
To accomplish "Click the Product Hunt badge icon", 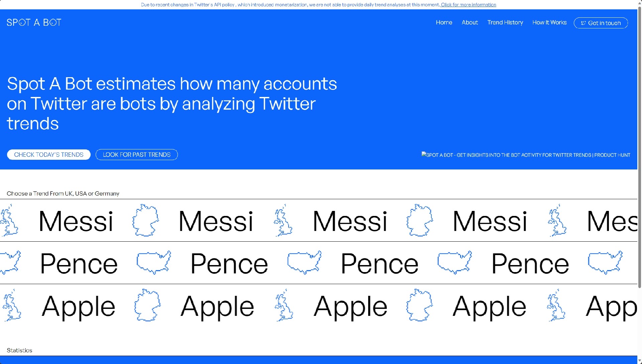I will pyautogui.click(x=526, y=155).
